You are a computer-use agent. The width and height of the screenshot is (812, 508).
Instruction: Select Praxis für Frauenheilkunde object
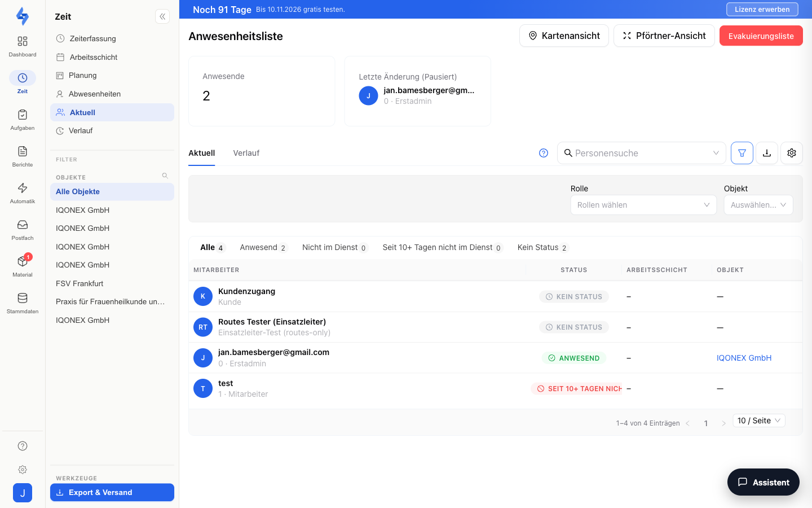112,301
